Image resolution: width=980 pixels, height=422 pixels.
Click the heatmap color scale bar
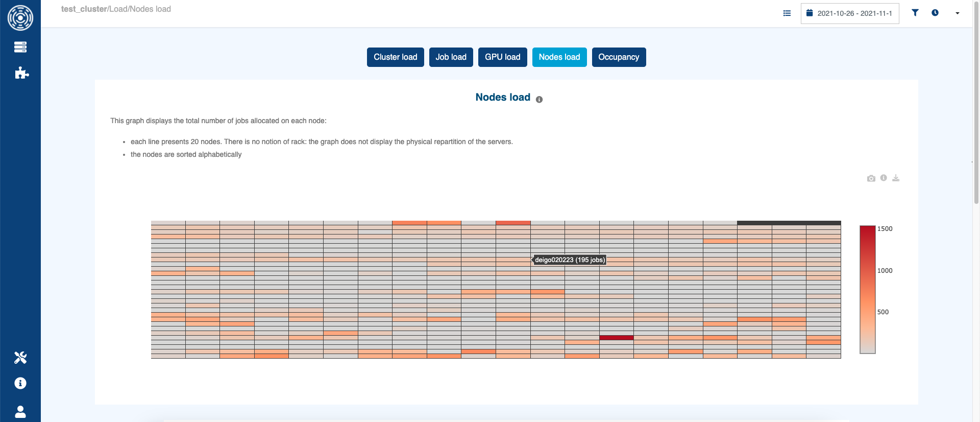tap(868, 290)
